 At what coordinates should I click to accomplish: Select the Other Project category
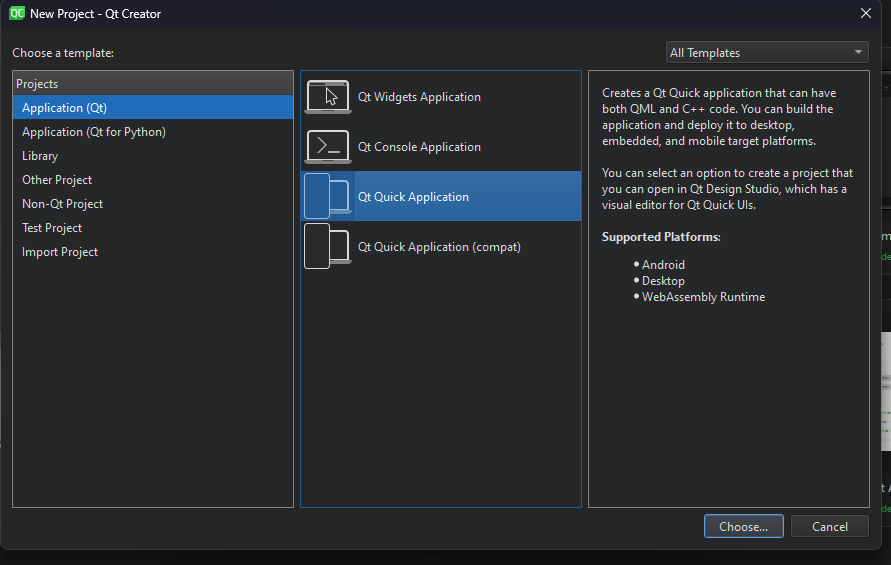pyautogui.click(x=153, y=180)
